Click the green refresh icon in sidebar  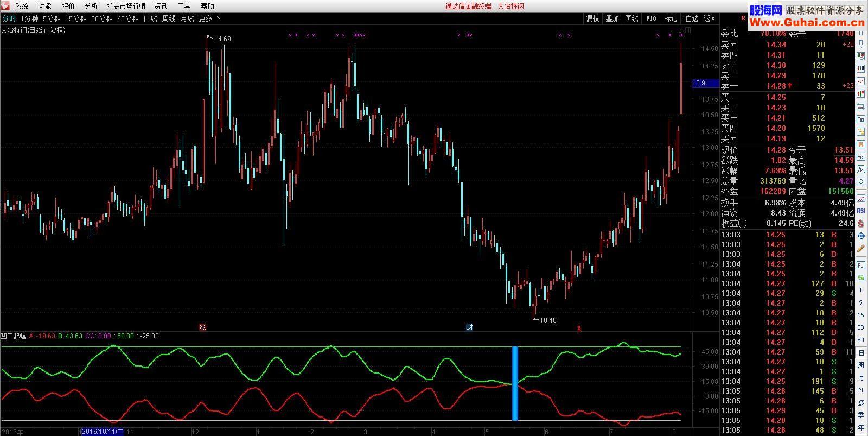coord(861,278)
